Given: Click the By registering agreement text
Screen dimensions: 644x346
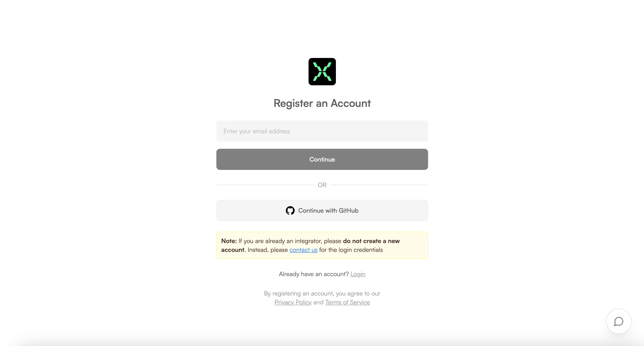Looking at the screenshot, I should (322, 294).
